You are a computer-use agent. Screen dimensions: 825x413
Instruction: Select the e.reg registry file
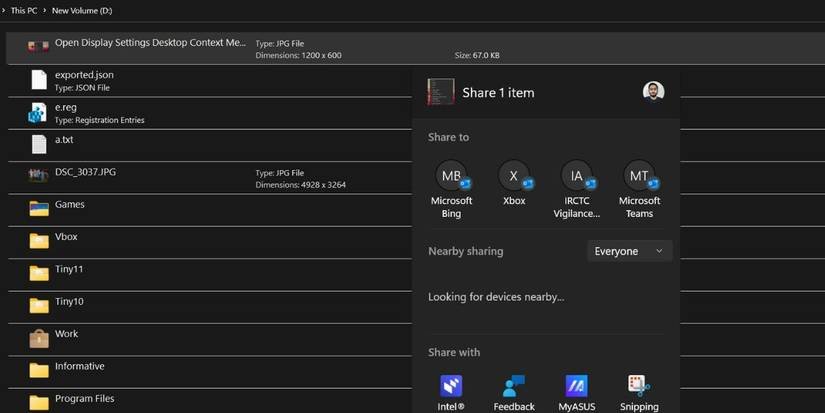[x=65, y=107]
